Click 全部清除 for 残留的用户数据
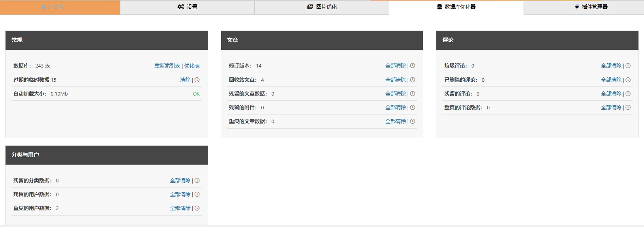The height and width of the screenshot is (227, 644). coord(180,194)
